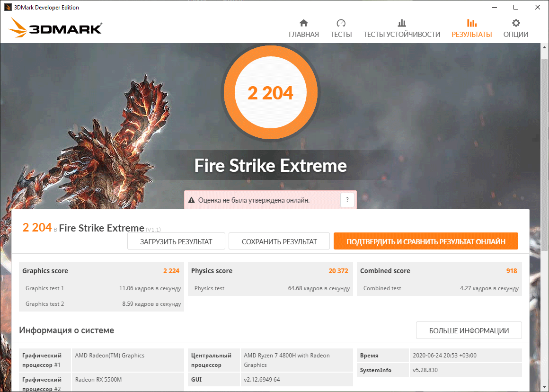Click the gear icon above ОПЦИИ
Viewport: 549px width, 392px height.
point(516,23)
